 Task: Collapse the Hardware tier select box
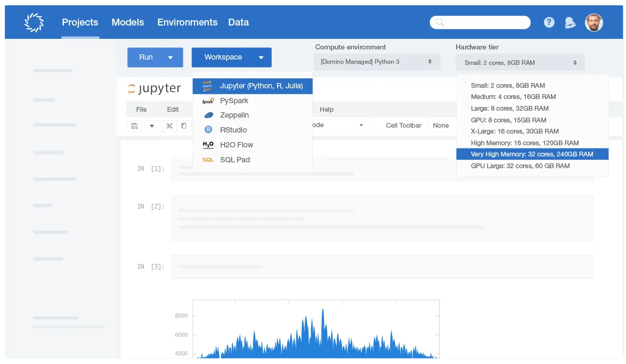tap(519, 62)
